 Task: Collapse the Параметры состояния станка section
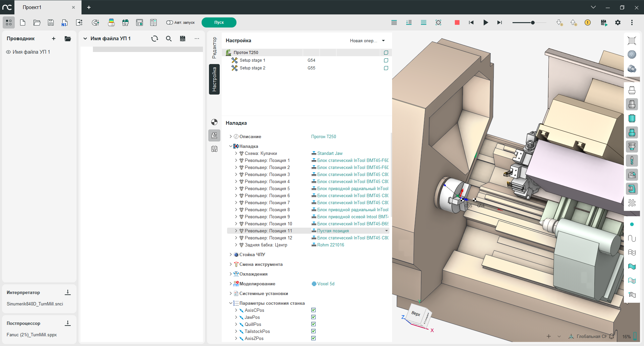click(230, 303)
